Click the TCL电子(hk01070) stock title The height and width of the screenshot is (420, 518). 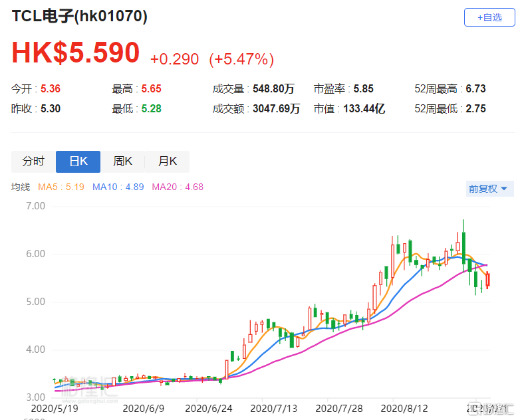tap(80, 16)
